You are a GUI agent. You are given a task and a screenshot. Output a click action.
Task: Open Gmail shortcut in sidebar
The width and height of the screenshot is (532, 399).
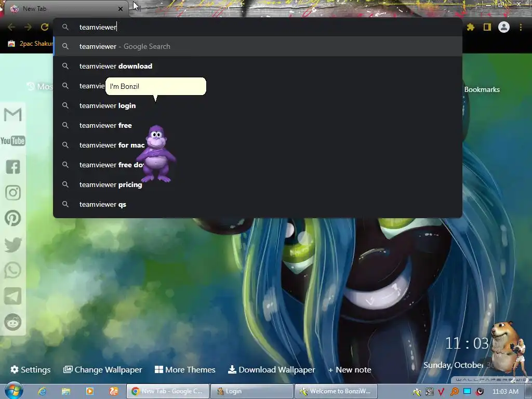[x=13, y=114]
